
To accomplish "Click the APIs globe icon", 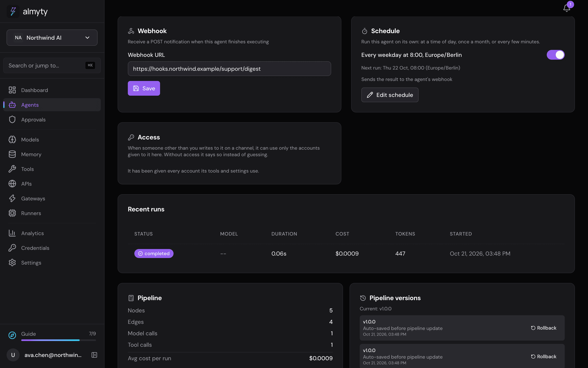I will (12, 184).
